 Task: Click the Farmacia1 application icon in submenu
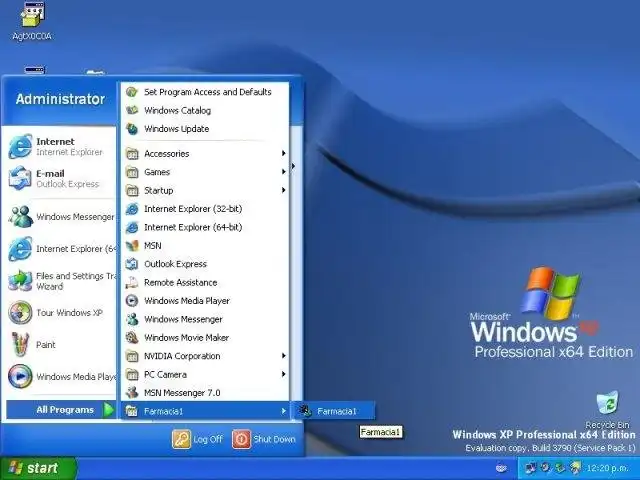click(305, 411)
